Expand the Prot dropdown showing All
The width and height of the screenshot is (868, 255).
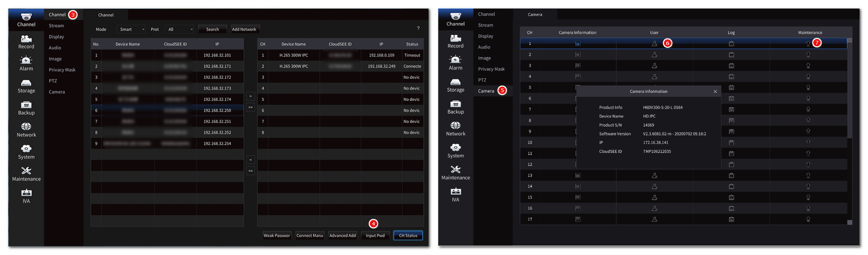pos(179,29)
